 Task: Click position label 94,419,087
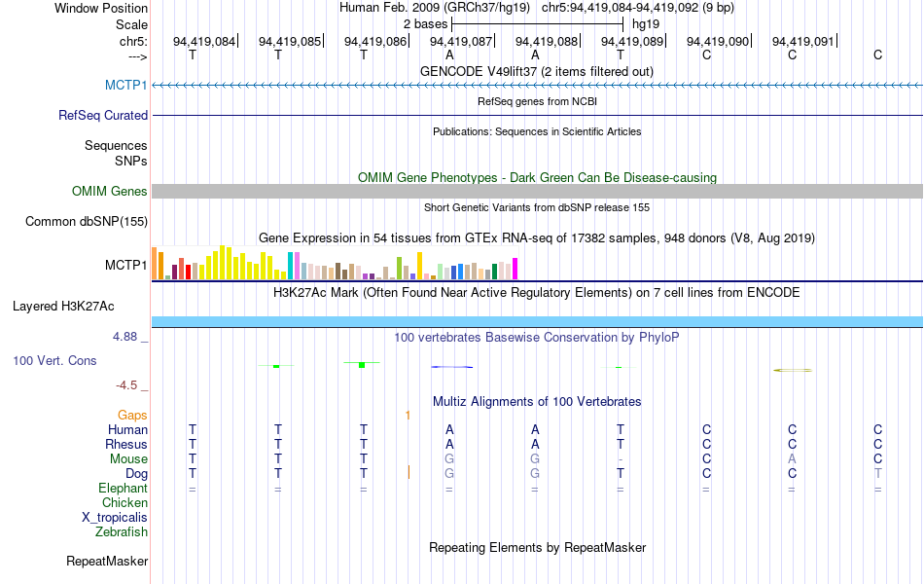click(461, 41)
